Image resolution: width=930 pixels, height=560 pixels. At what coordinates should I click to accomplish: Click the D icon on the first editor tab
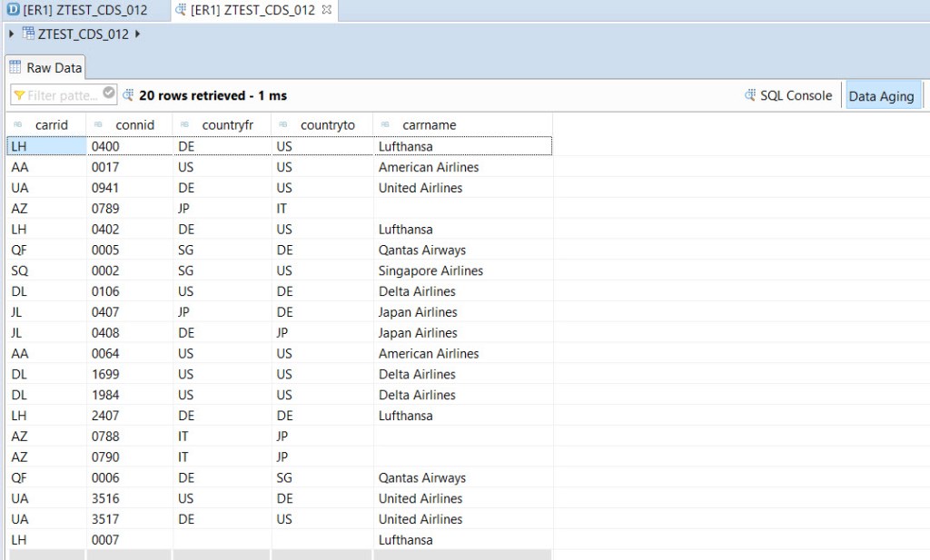point(12,10)
